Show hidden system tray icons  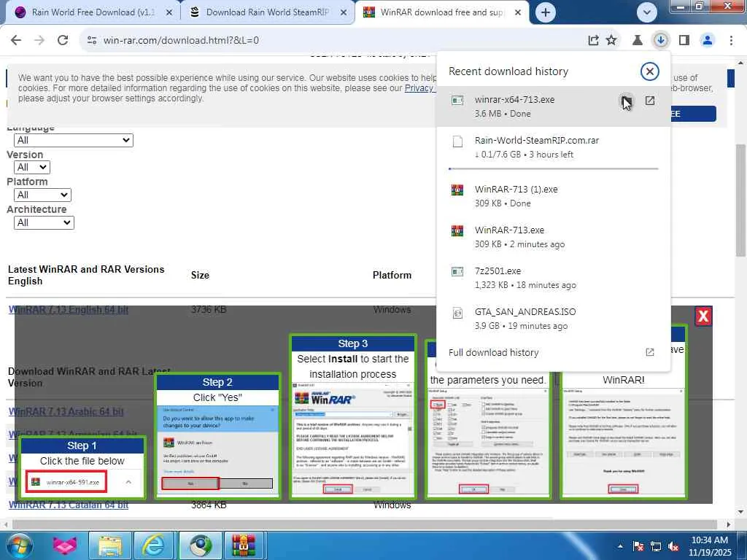tap(620, 546)
